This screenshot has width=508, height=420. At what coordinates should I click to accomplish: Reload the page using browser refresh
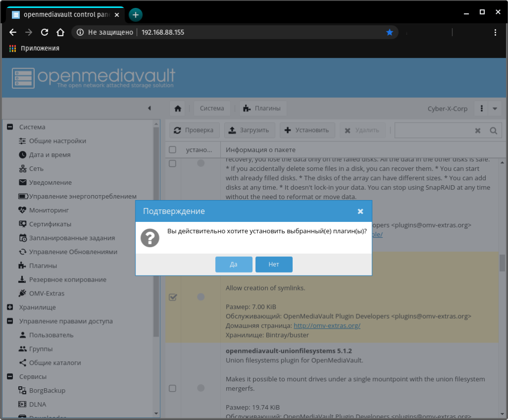tap(45, 32)
